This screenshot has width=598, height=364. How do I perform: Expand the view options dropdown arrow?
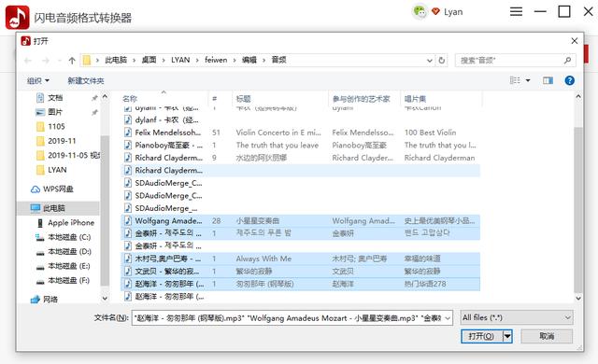tap(528, 80)
